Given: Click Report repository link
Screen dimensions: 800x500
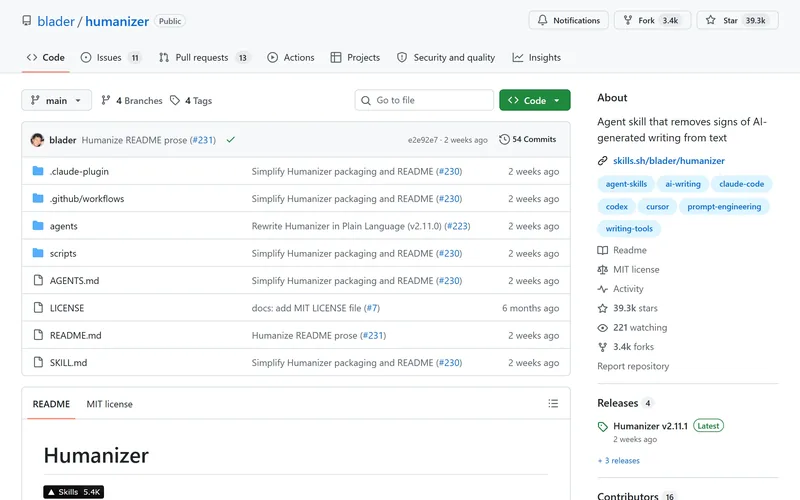Looking at the screenshot, I should [x=633, y=366].
